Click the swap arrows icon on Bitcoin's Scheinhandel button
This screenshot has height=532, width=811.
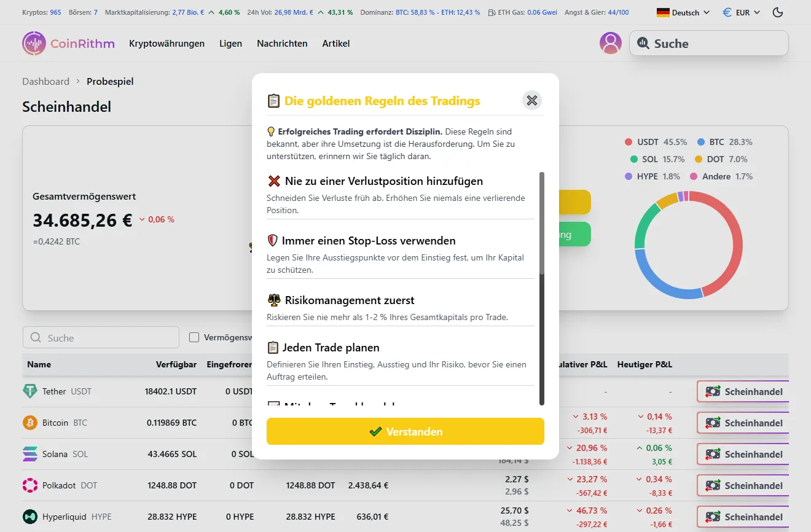point(713,423)
